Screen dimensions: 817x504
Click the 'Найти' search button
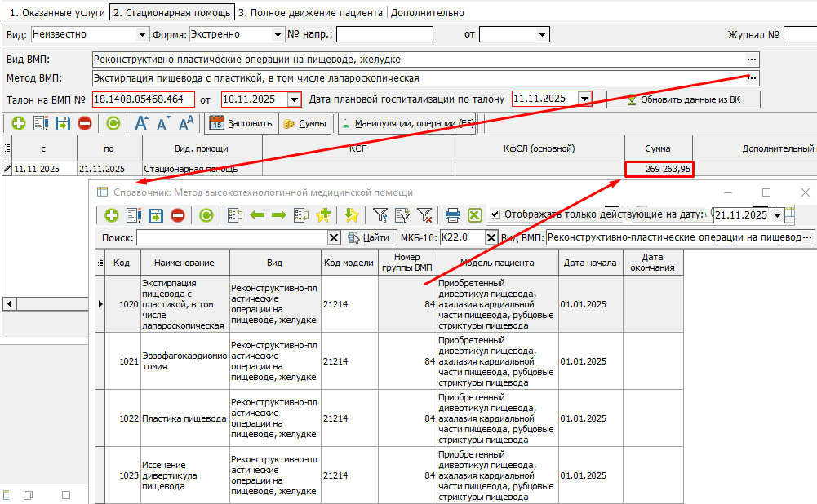point(368,237)
